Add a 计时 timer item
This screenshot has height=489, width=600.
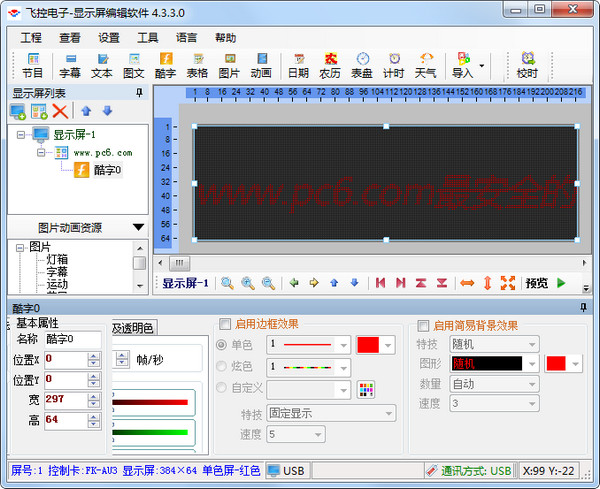click(394, 65)
